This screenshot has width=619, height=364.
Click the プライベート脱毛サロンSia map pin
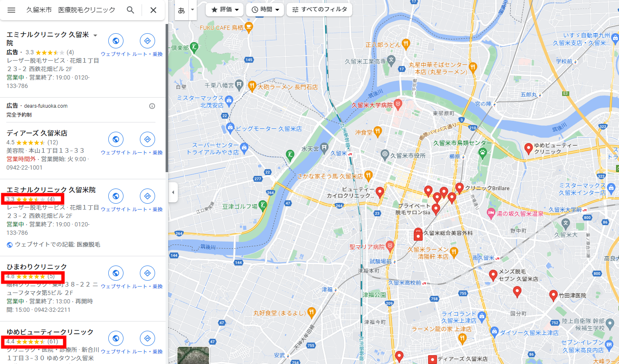click(x=436, y=209)
